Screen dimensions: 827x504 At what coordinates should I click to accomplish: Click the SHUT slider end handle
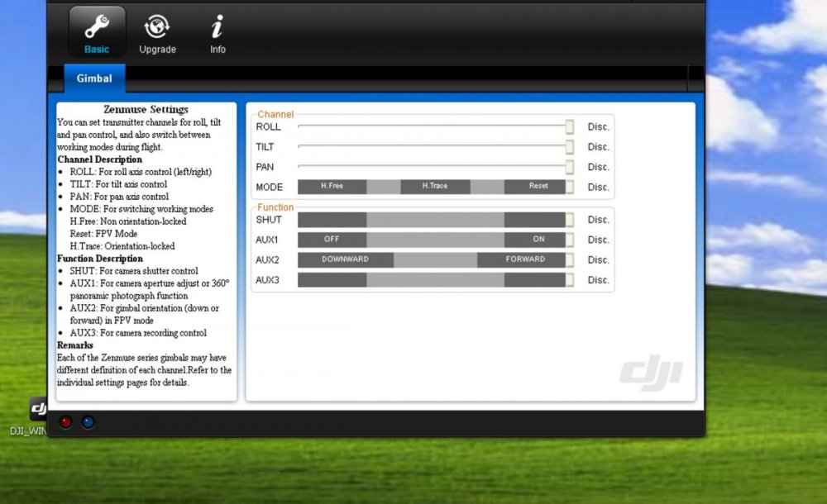tap(570, 220)
